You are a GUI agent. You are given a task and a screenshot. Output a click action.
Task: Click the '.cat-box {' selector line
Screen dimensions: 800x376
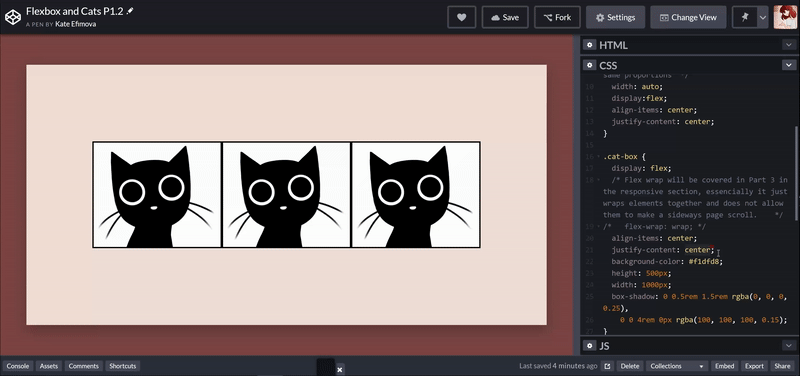(624, 157)
